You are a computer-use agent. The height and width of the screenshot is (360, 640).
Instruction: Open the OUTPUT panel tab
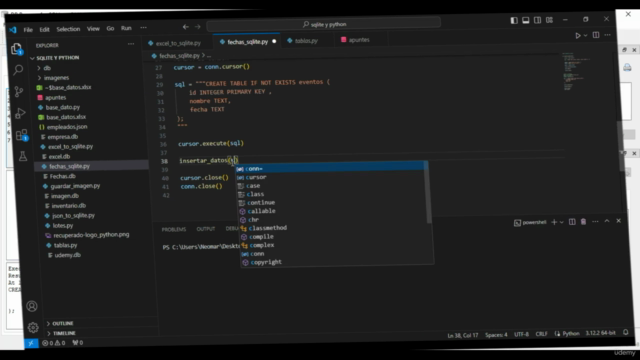[x=205, y=229]
